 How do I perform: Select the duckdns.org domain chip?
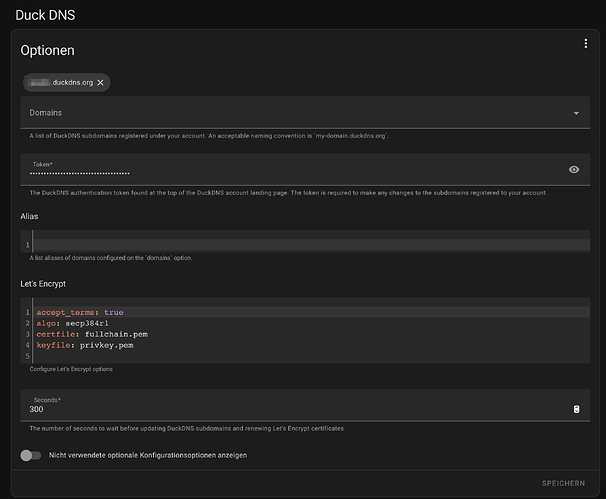[x=62, y=83]
